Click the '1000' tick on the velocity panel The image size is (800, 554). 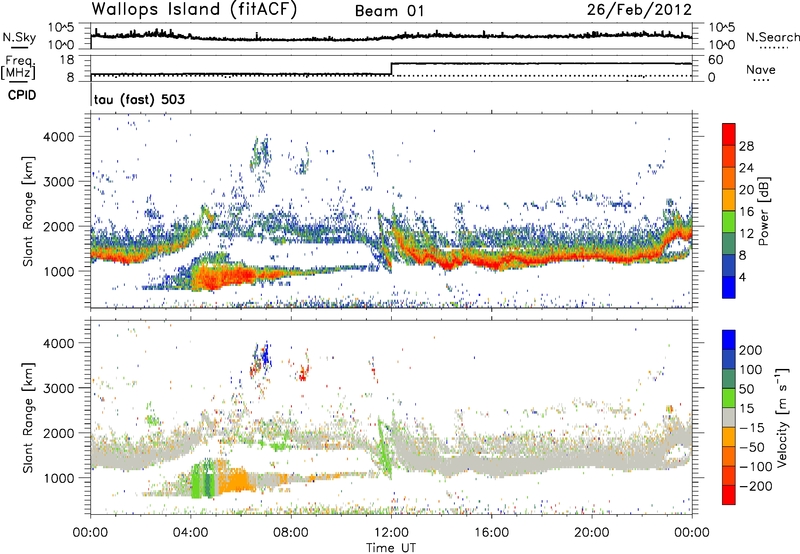[58, 478]
